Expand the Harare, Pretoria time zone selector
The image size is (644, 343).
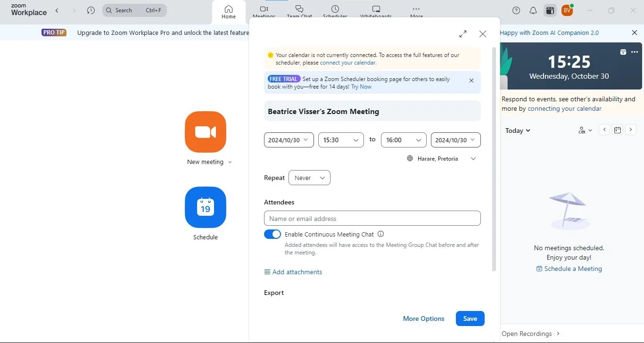pyautogui.click(x=442, y=159)
